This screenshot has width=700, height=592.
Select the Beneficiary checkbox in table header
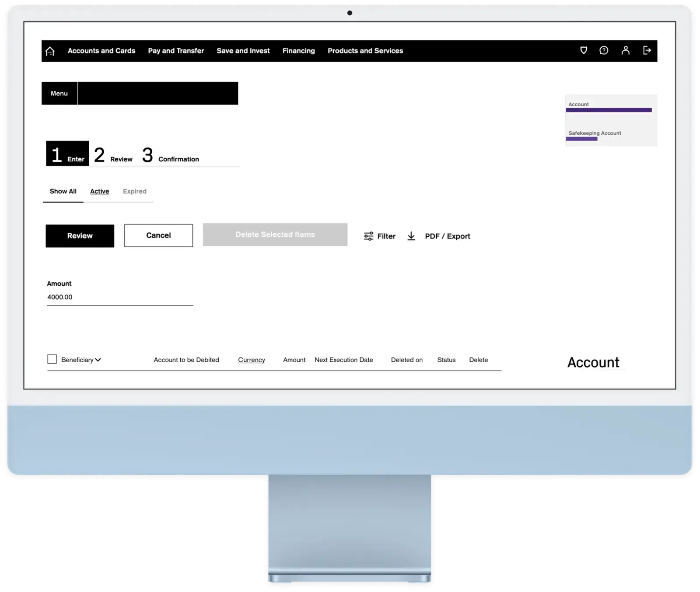(x=52, y=359)
